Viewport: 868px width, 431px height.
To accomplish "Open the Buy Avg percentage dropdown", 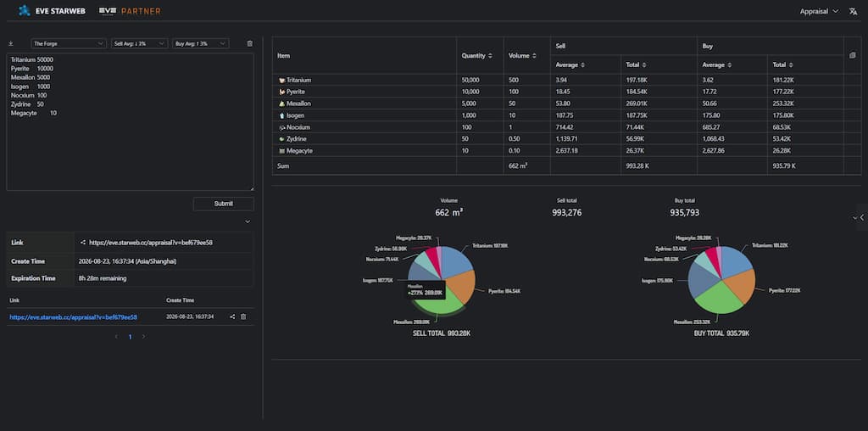I will 200,43.
